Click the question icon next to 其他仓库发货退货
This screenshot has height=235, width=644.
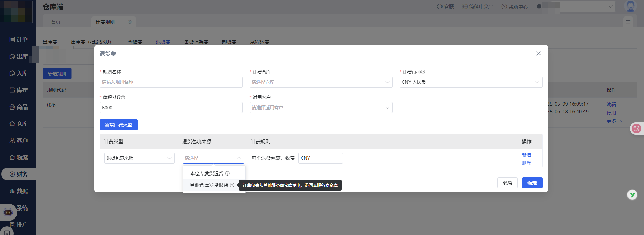click(232, 185)
